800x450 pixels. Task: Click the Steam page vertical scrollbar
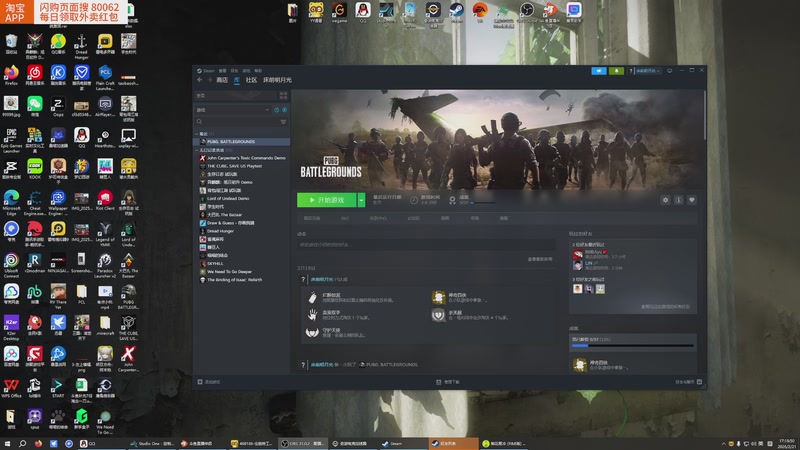pyautogui.click(x=705, y=115)
